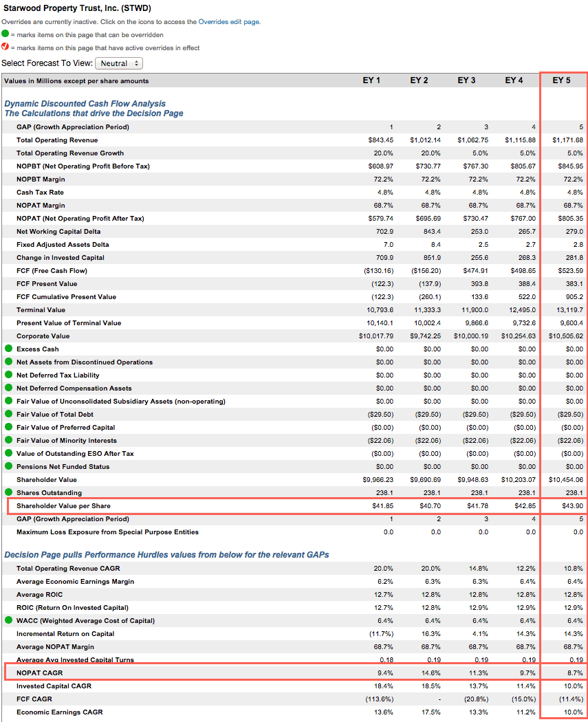Click the Starwood Property Trust, Inc. (STWD) title
The width and height of the screenshot is (588, 722).
tap(77, 8)
